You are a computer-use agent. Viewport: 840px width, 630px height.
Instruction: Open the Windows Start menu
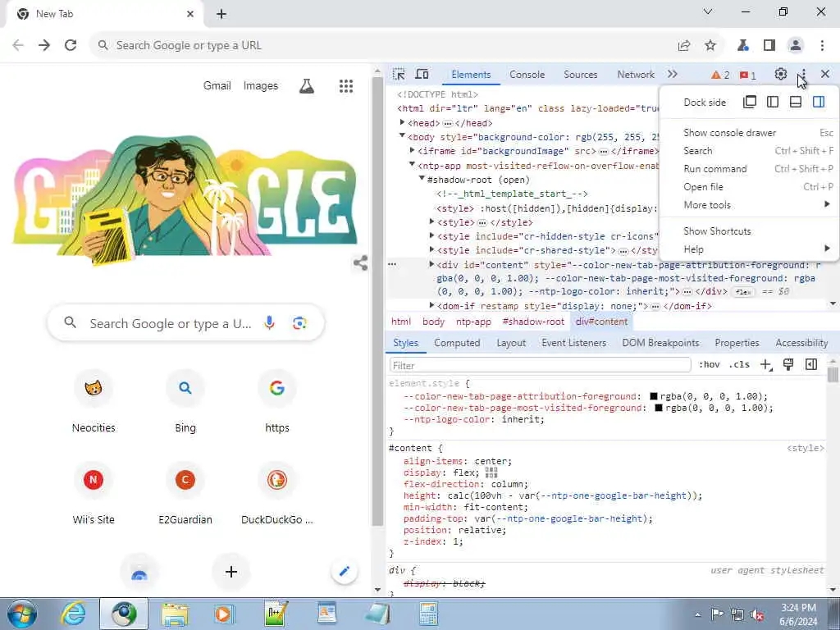point(22,614)
